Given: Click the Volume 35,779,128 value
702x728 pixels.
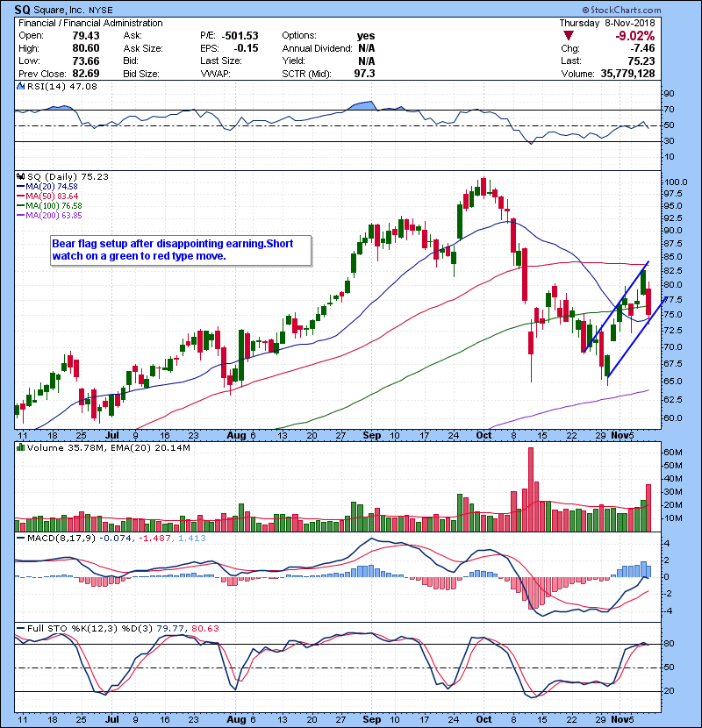Looking at the screenshot, I should click(x=627, y=74).
